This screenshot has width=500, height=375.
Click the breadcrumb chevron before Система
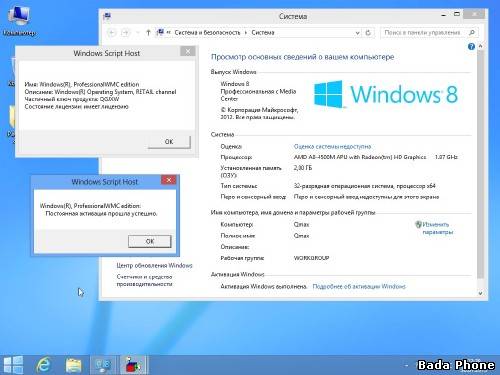(246, 33)
